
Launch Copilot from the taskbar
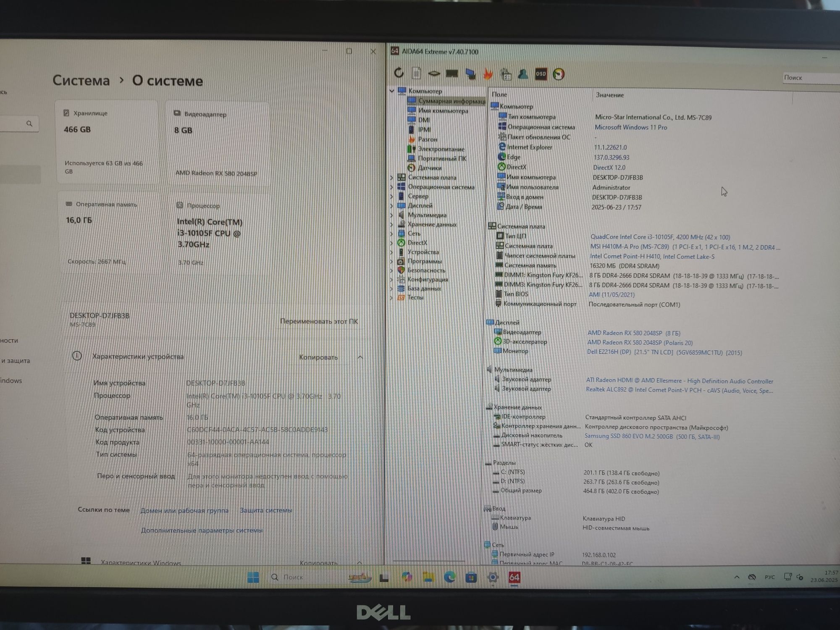coord(407,577)
